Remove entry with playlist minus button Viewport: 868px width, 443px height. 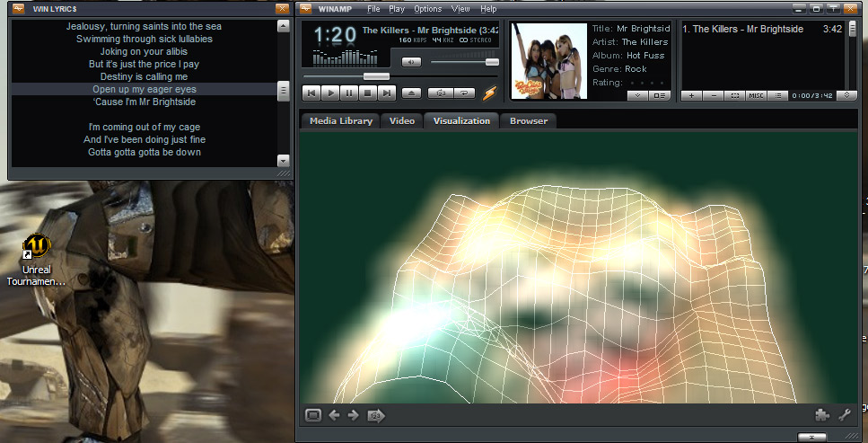[x=714, y=95]
